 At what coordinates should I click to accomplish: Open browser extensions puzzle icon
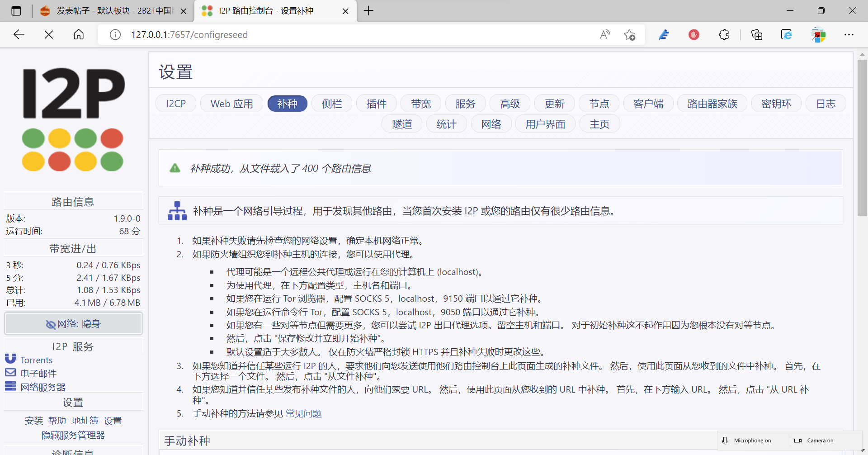pos(724,34)
